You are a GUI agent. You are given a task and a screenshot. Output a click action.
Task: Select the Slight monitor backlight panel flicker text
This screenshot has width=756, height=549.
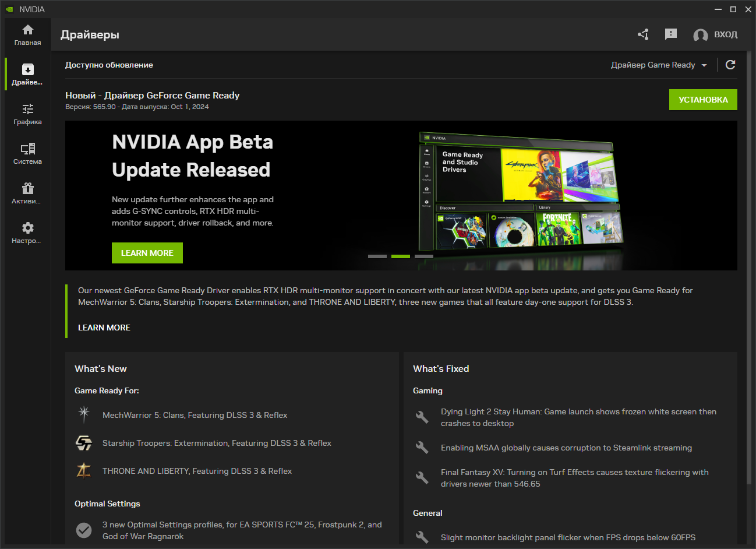pyautogui.click(x=568, y=537)
